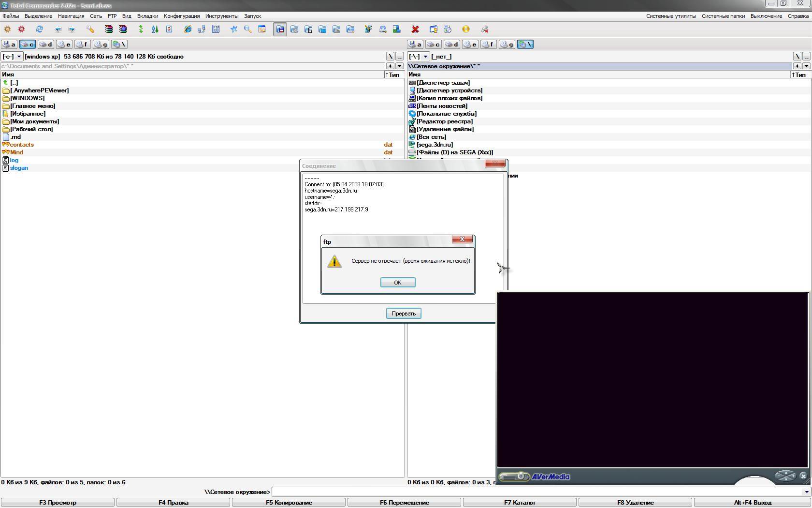Open right panel directory history dropdown arrow
Screen dimensions: 812x508
point(806,66)
